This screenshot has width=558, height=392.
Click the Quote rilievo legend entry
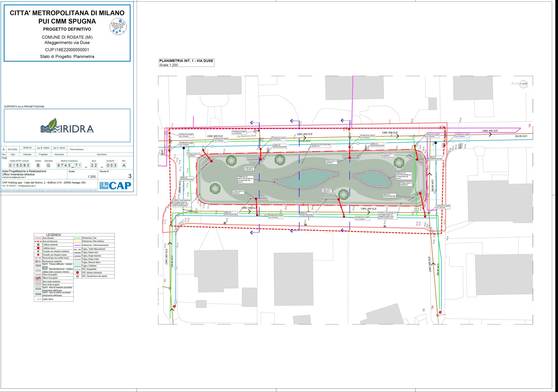48,299
